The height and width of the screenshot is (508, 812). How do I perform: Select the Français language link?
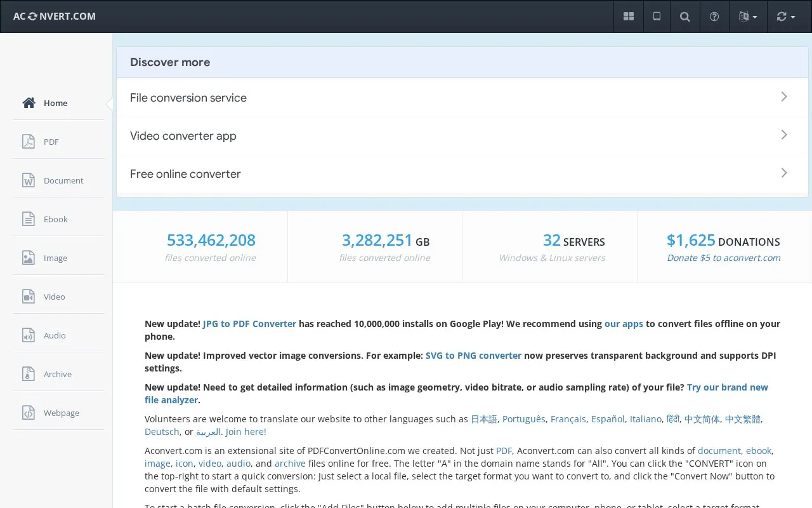[568, 419]
